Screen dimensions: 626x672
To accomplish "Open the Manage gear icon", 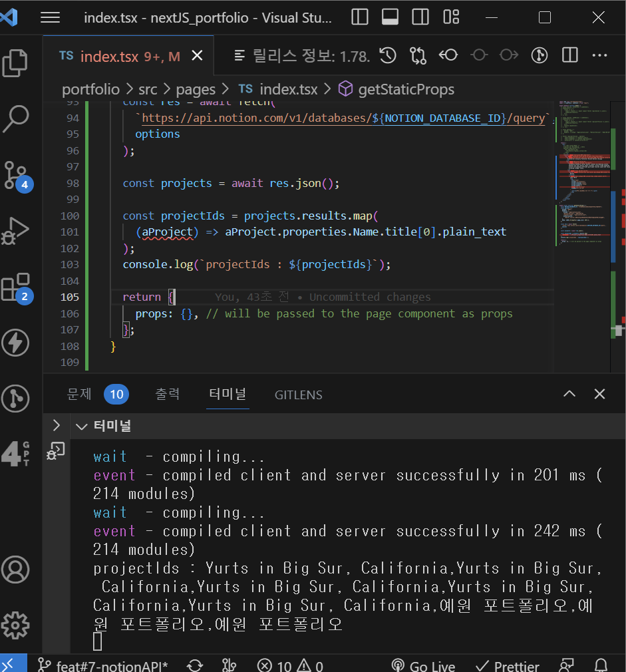I will click(15, 625).
